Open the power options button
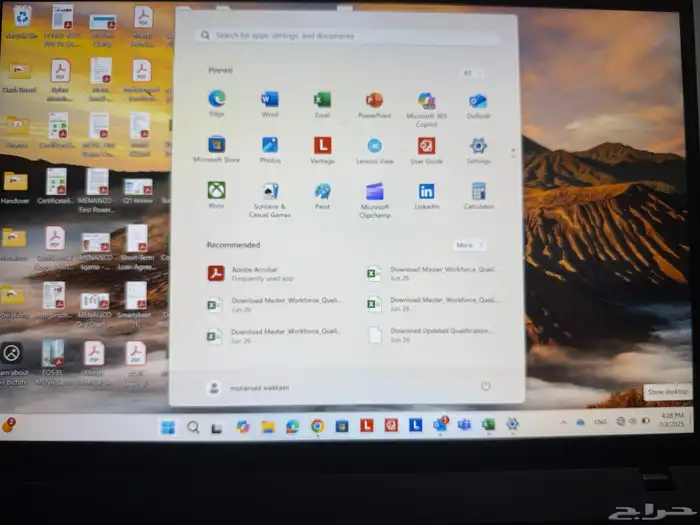Viewport: 700px width, 525px height. click(x=486, y=386)
